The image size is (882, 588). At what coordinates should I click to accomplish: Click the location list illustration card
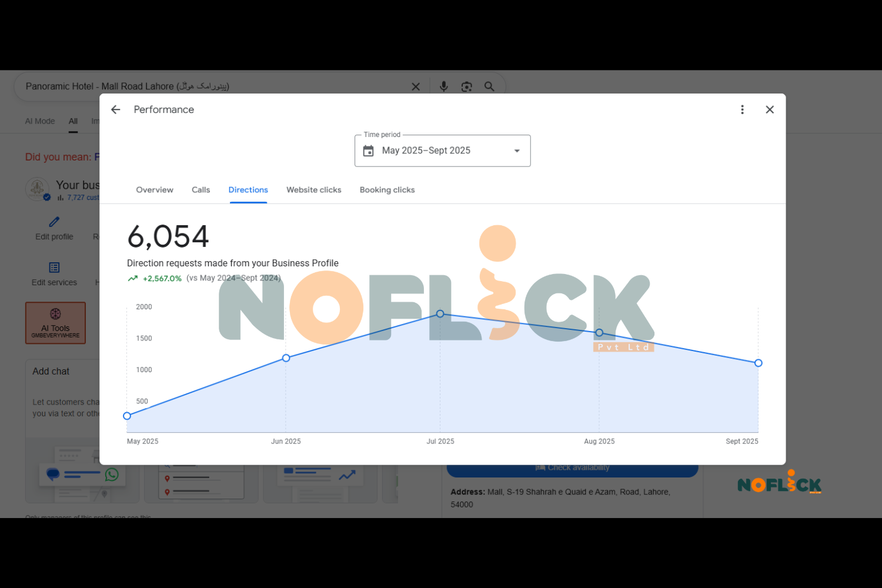coord(201,483)
